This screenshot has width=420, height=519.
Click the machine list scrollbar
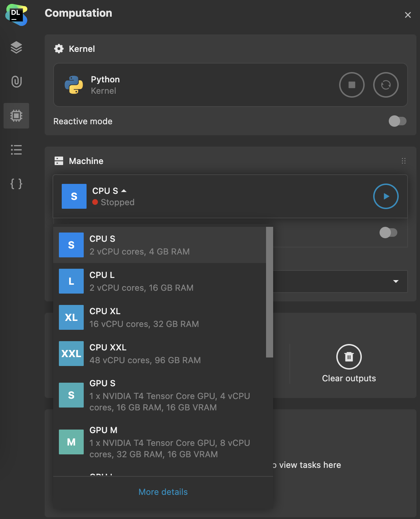pos(270,292)
